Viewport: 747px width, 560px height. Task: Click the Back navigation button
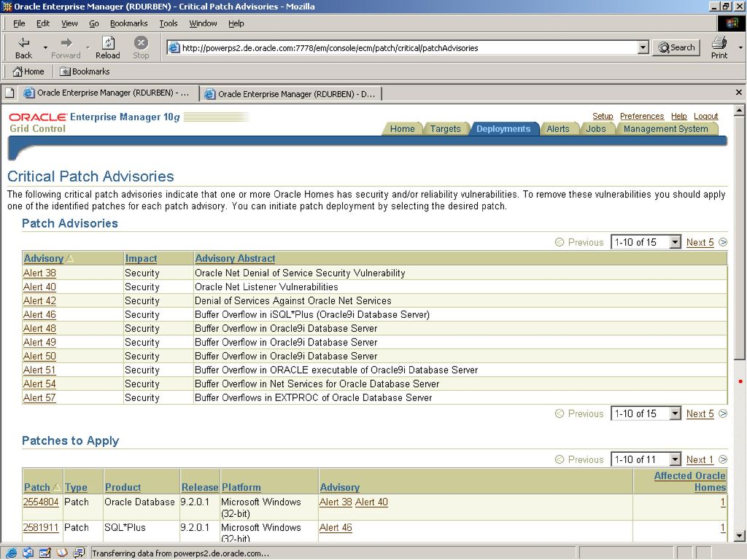23,47
